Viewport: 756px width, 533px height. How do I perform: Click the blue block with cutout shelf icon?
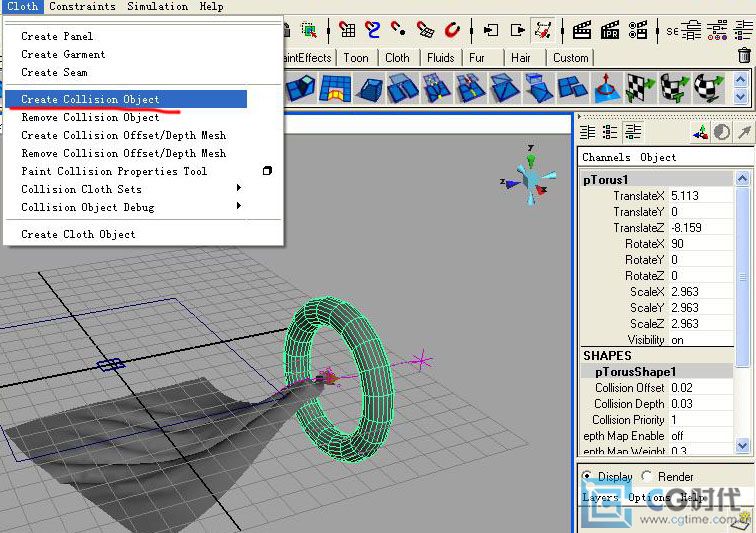pyautogui.click(x=300, y=88)
